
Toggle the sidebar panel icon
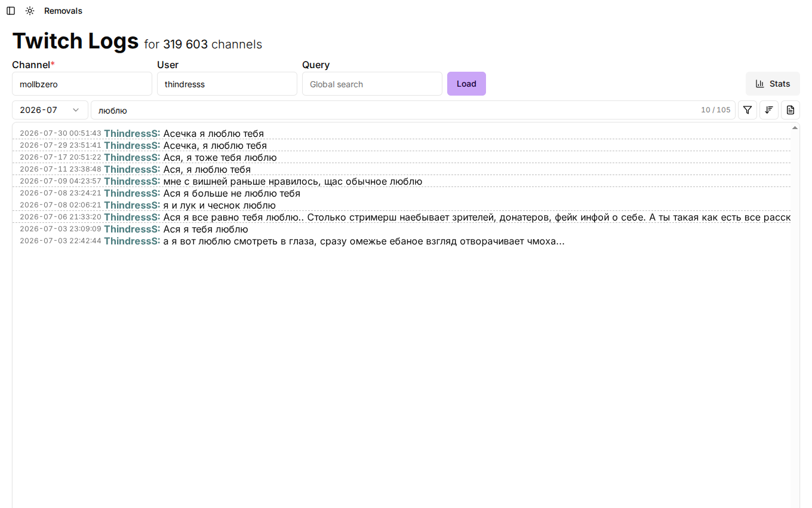point(11,11)
